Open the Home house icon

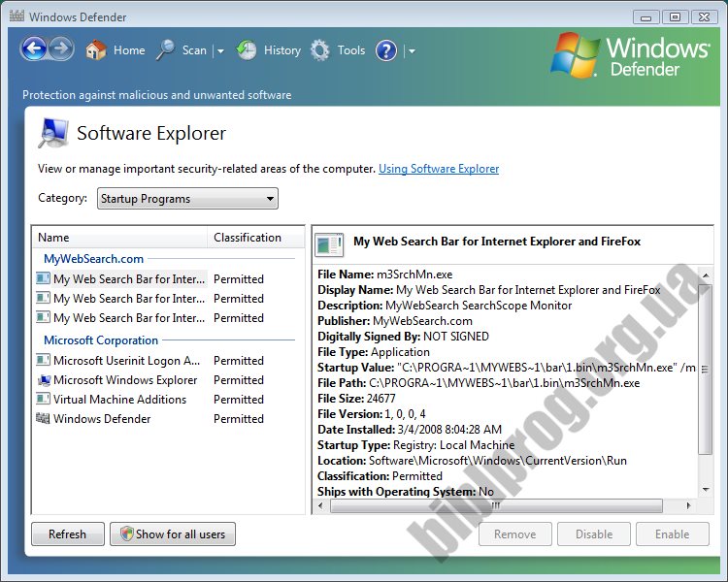point(96,49)
